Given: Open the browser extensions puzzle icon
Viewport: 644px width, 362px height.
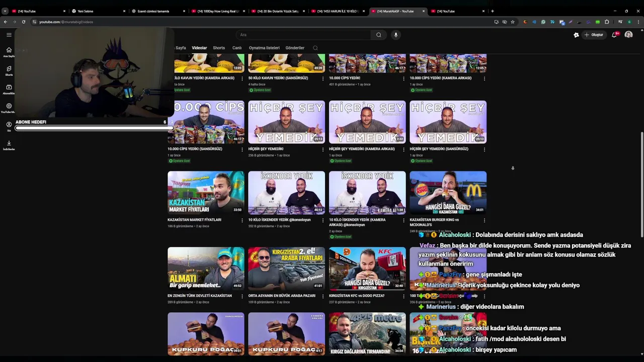Looking at the screenshot, I should (607, 22).
